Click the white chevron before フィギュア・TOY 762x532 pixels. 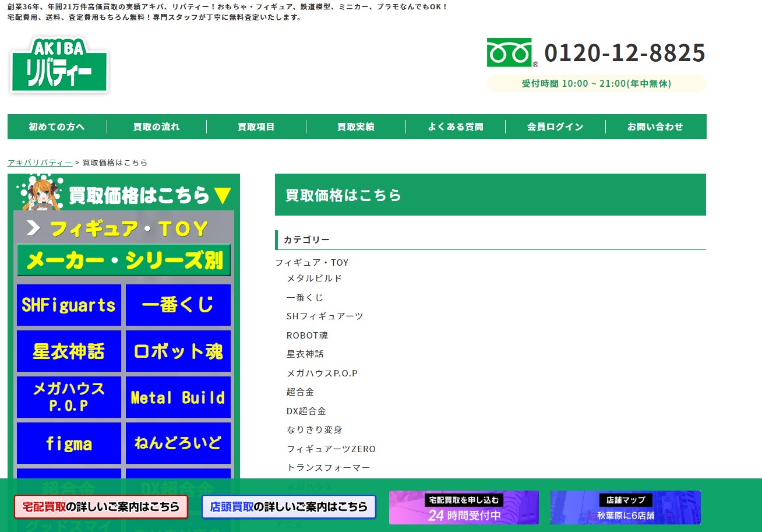(33, 228)
